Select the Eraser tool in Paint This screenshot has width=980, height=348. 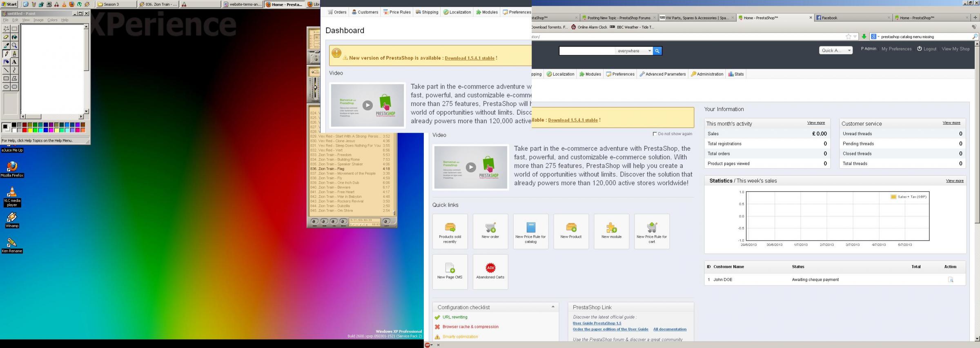(6, 37)
